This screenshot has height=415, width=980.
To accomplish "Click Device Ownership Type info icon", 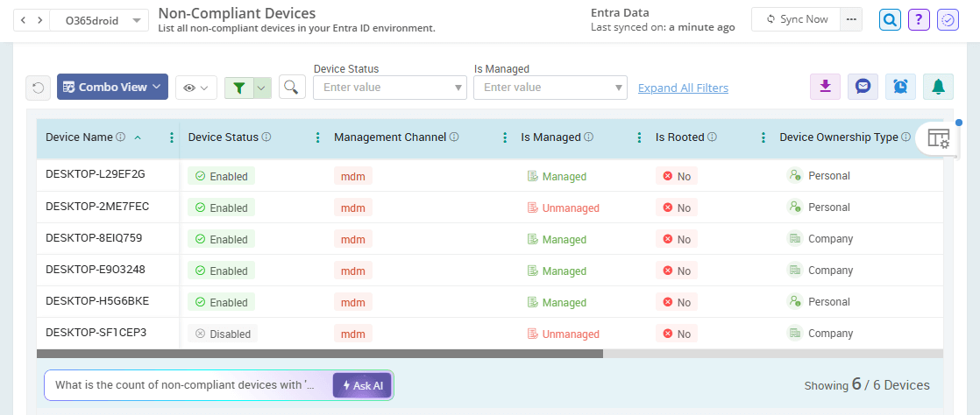I will (905, 137).
